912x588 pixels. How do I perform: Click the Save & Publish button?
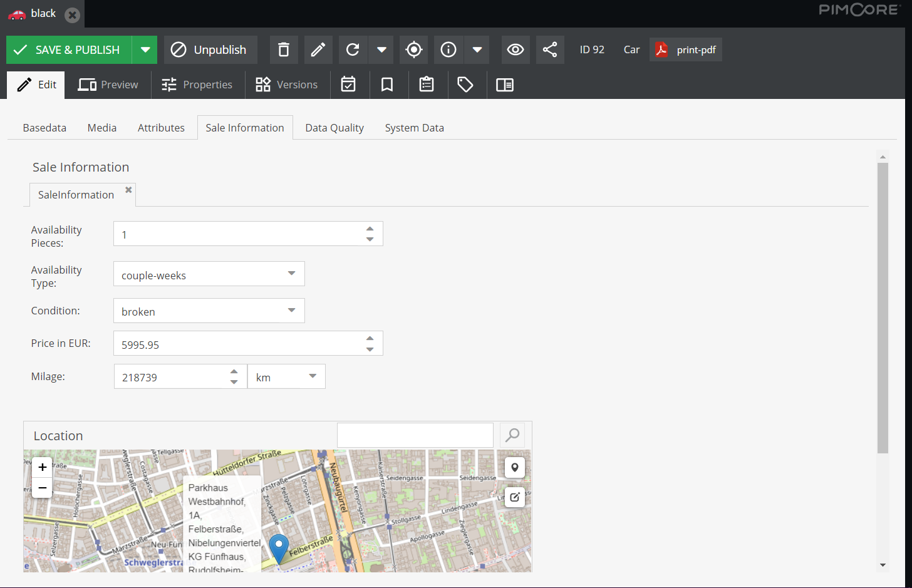tap(69, 49)
